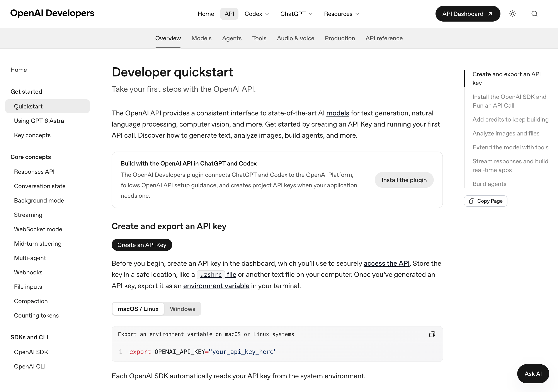Select Quickstart in the sidebar
Viewport: 558px width, 392px height.
(x=47, y=106)
